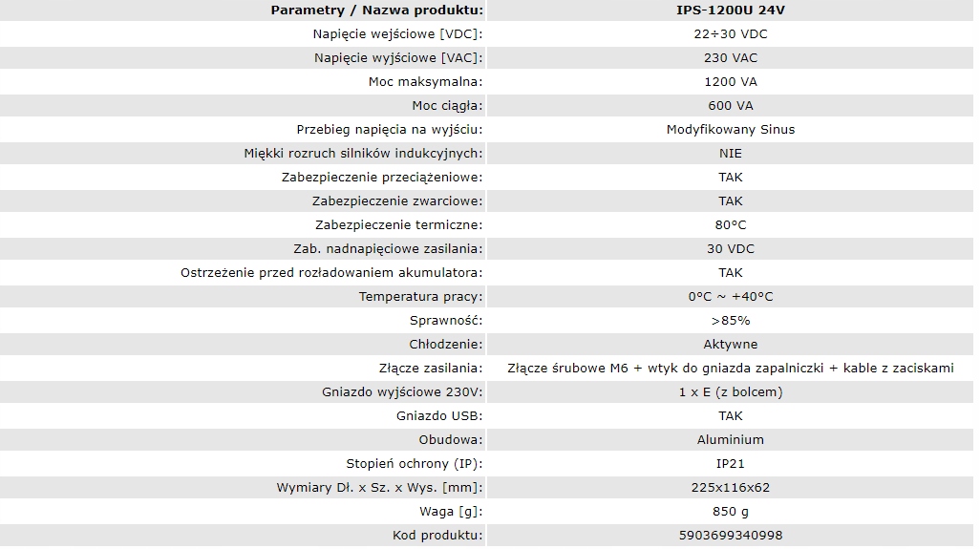The width and height of the screenshot is (980, 549).
Task: Click the product name IPS-1200U 24V header
Action: [x=730, y=11]
